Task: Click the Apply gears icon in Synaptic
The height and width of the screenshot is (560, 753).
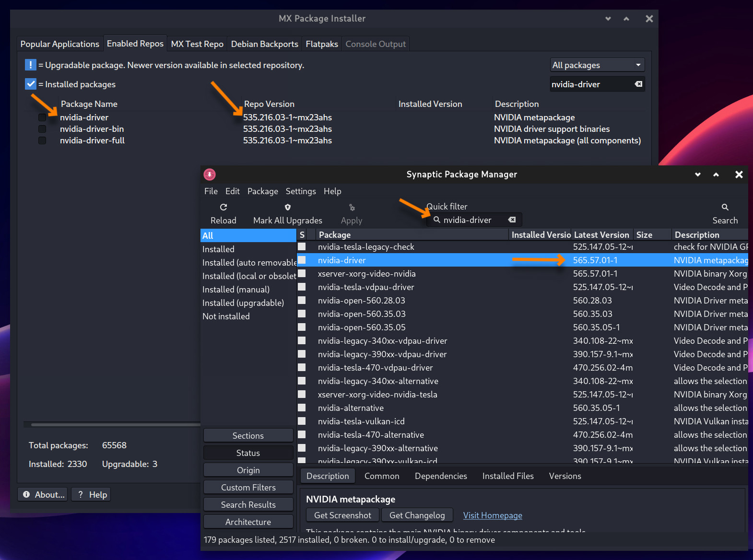Action: 352,208
